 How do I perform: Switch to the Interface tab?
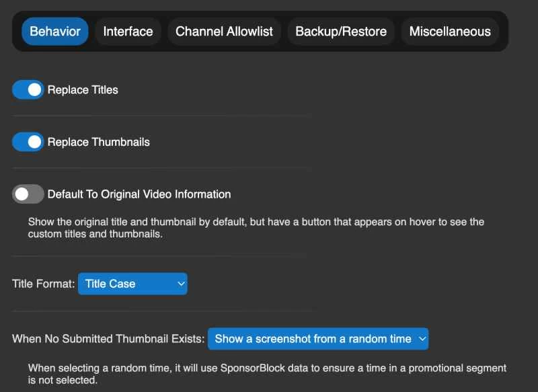point(128,31)
